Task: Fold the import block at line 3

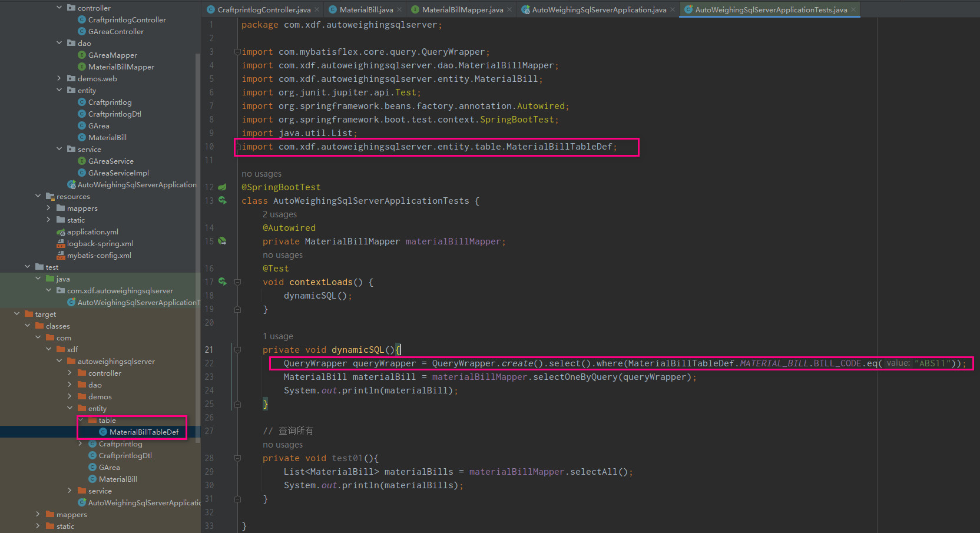Action: (237, 52)
